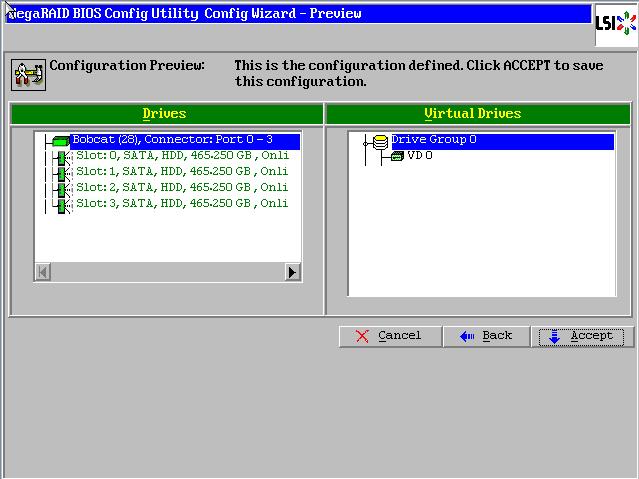The height and width of the screenshot is (479, 639).
Task: Click the Slot 2 drive icon
Action: point(63,189)
